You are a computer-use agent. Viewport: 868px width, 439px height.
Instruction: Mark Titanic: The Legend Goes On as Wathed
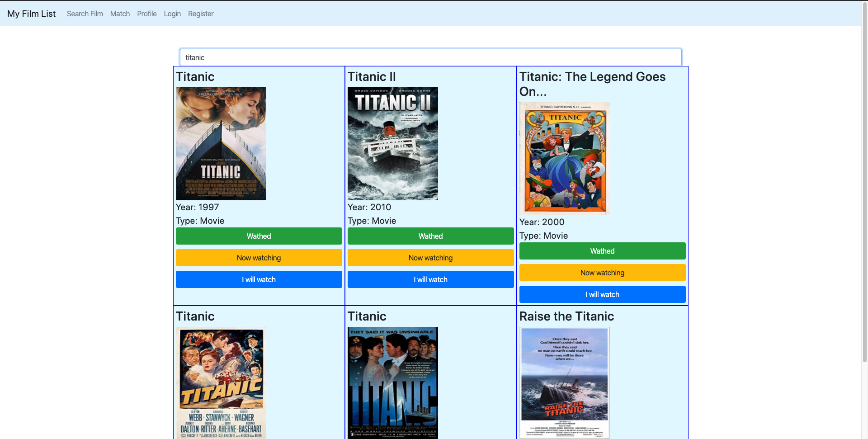pos(602,251)
